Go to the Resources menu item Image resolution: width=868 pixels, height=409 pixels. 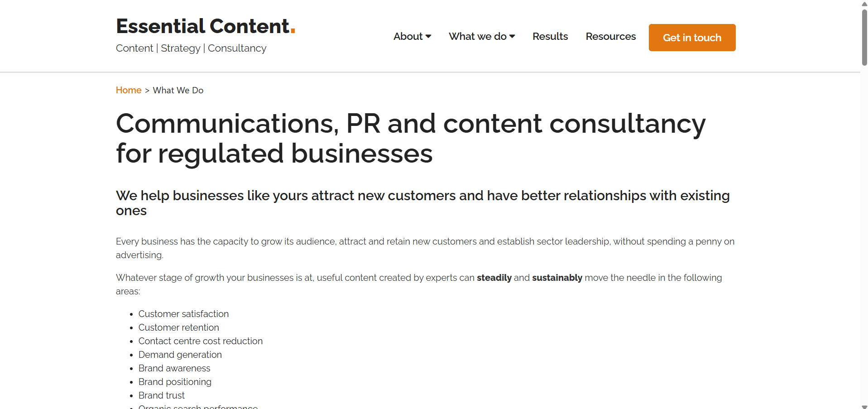pos(610,36)
